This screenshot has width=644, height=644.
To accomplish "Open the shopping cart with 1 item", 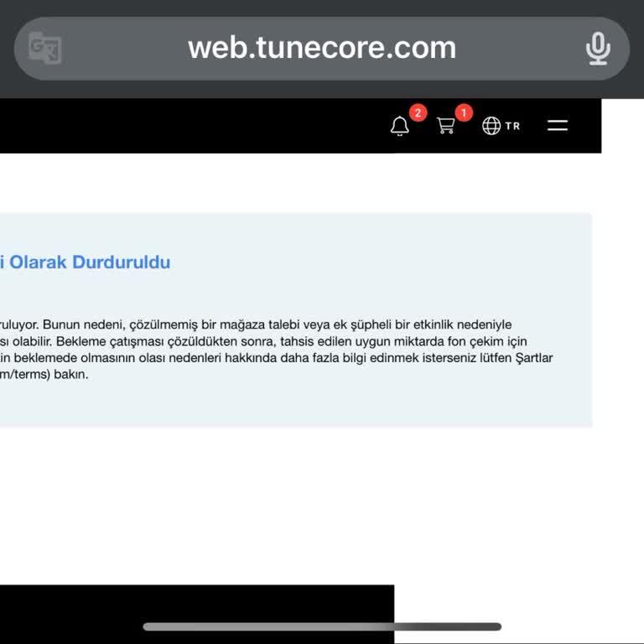I will [445, 126].
